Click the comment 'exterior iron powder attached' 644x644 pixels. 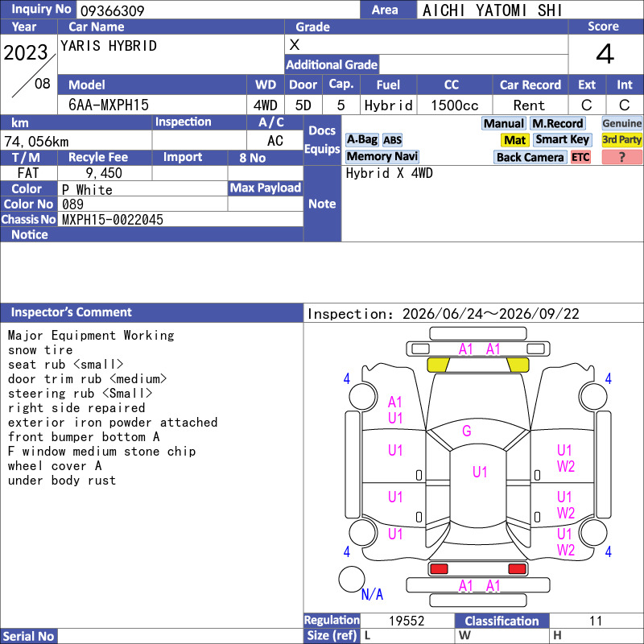[x=113, y=423]
